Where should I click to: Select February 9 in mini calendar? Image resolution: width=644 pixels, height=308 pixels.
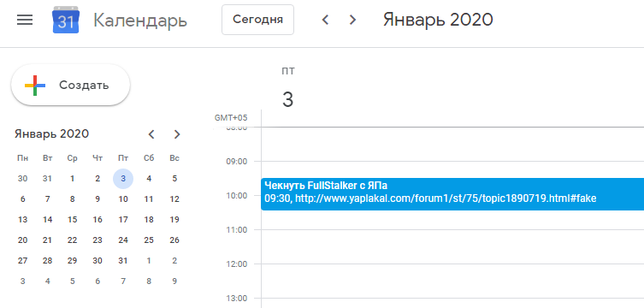(174, 281)
